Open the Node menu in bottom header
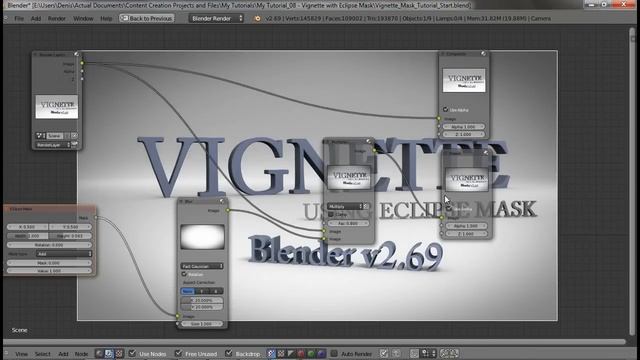 tap(81, 354)
